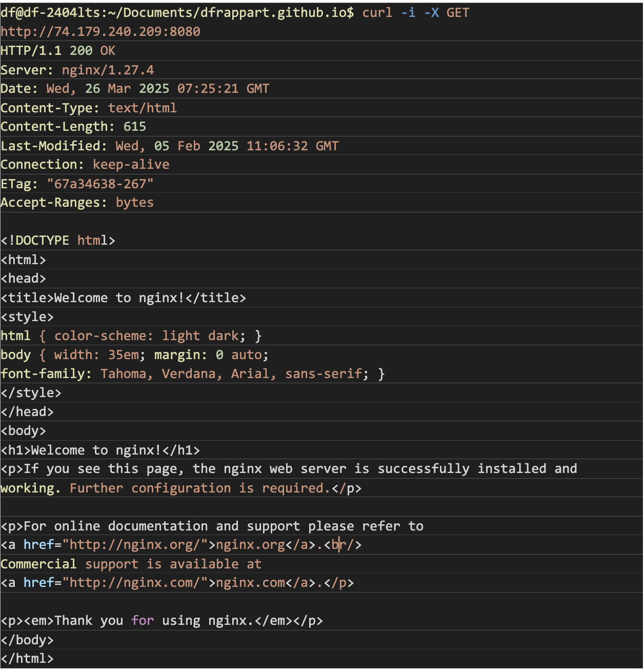Click the Accept-Ranges bytes header
Image resolution: width=644 pixels, height=670 pixels.
77,203
